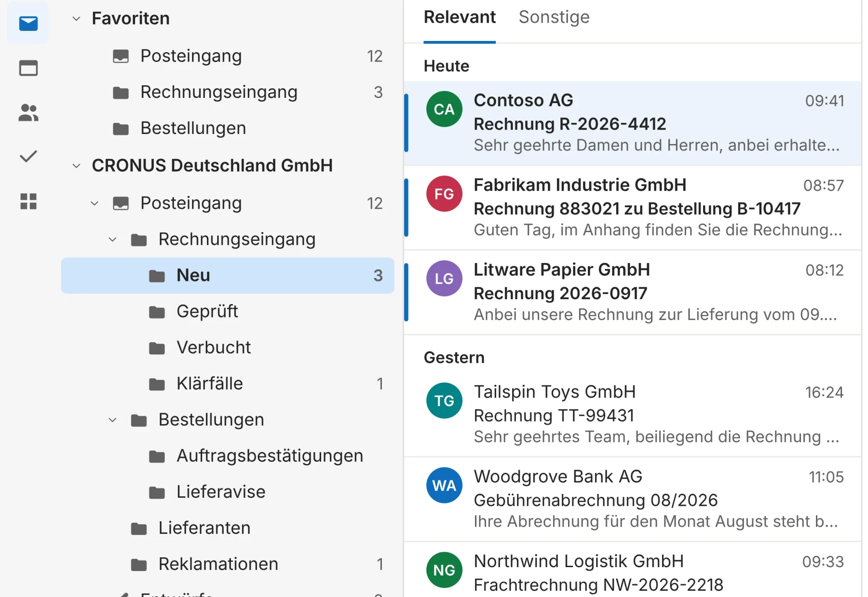The image size is (868, 597).
Task: Select the Bestellungen folder under Posteingang
Action: (228, 420)
